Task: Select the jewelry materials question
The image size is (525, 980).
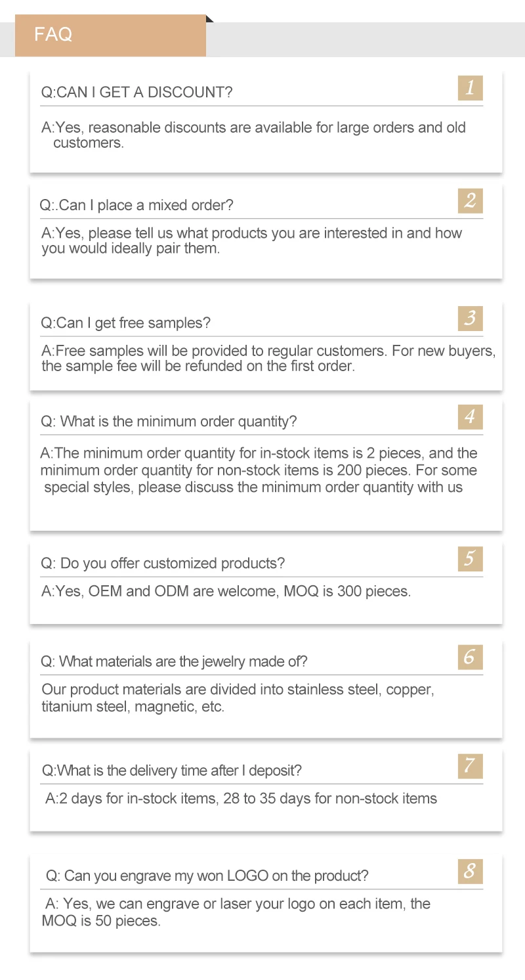Action: click(x=174, y=661)
